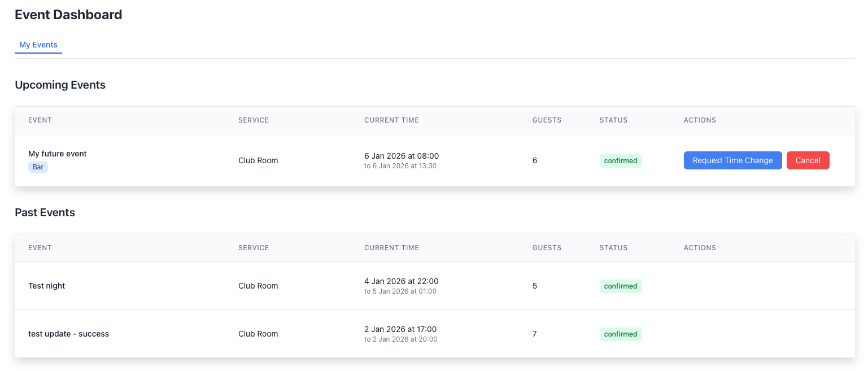The image size is (868, 371).
Task: Select the My future event title
Action: pyautogui.click(x=58, y=154)
